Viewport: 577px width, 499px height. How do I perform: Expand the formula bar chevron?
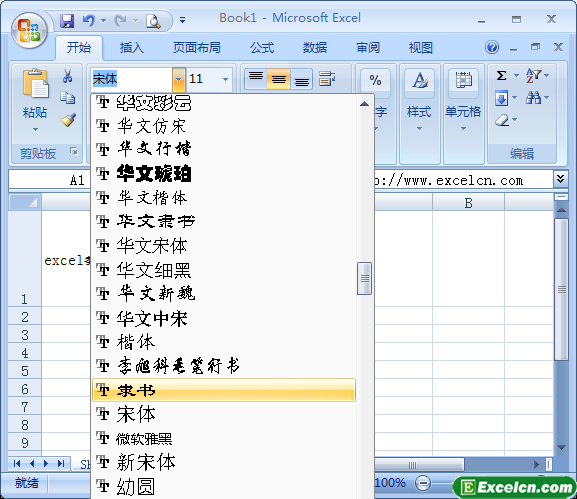(560, 179)
